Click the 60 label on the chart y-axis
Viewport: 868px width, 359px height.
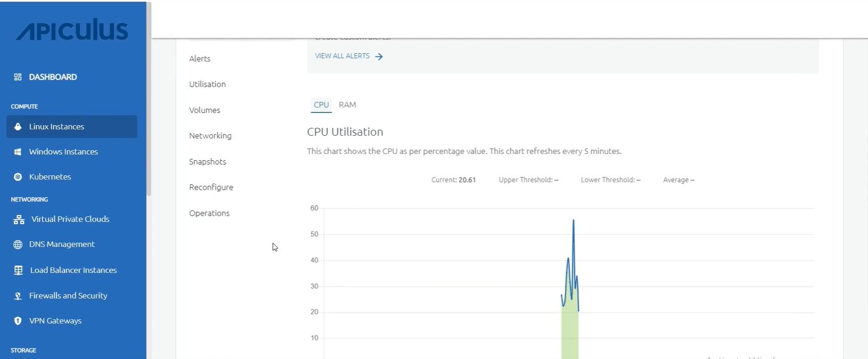(x=314, y=208)
